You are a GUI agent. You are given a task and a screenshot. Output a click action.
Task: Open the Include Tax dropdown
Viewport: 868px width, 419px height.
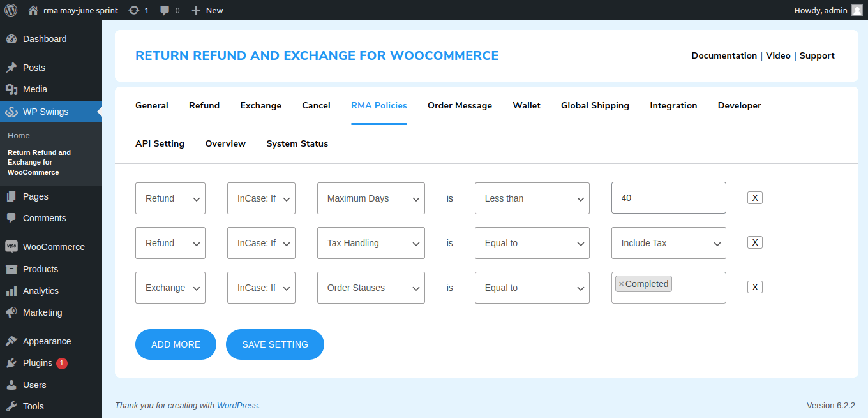(x=669, y=243)
